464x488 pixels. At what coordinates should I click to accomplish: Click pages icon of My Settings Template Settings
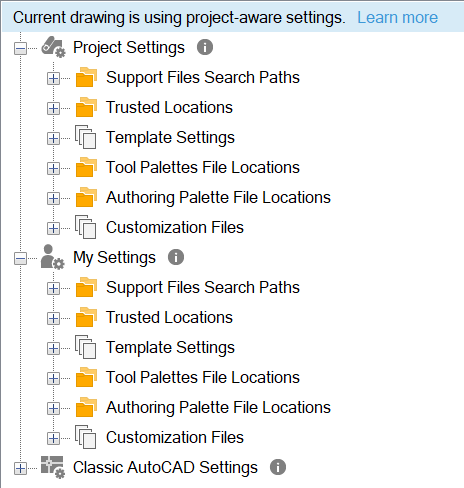86,347
